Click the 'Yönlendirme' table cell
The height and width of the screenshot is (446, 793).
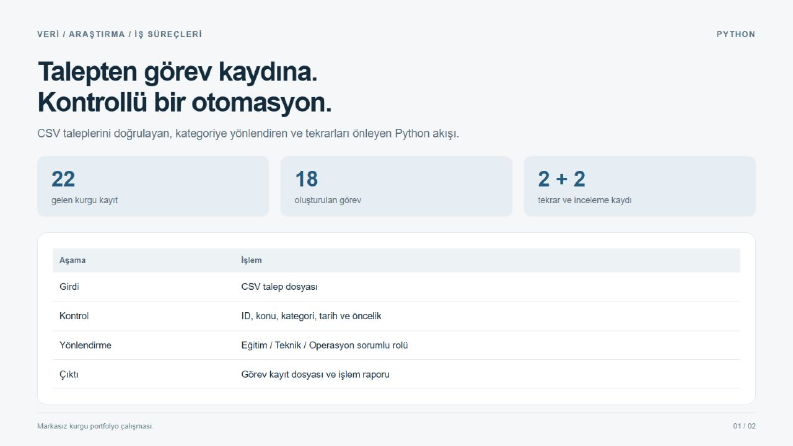point(85,345)
